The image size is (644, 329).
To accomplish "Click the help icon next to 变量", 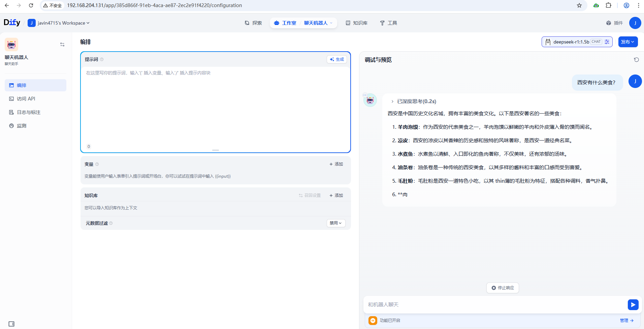I will (97, 164).
